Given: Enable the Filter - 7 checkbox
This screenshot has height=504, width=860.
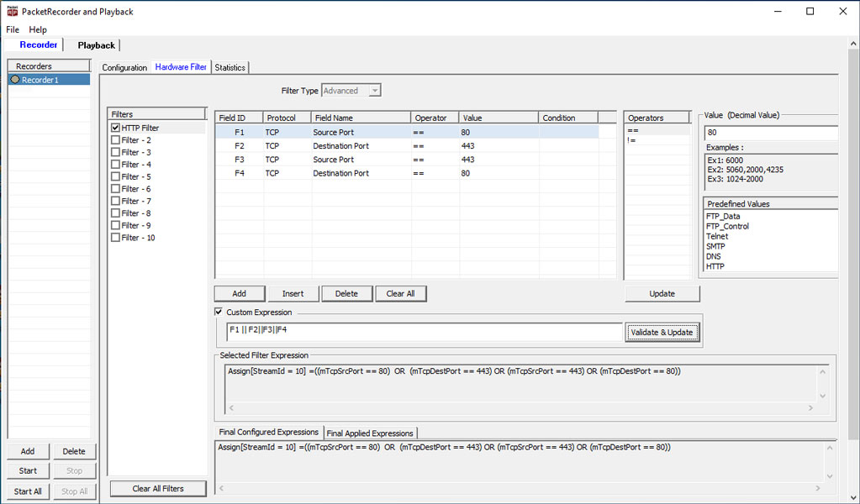Looking at the screenshot, I should click(115, 201).
